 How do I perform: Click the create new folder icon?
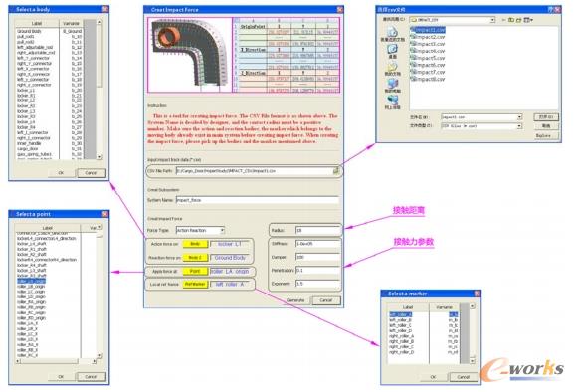(x=518, y=19)
